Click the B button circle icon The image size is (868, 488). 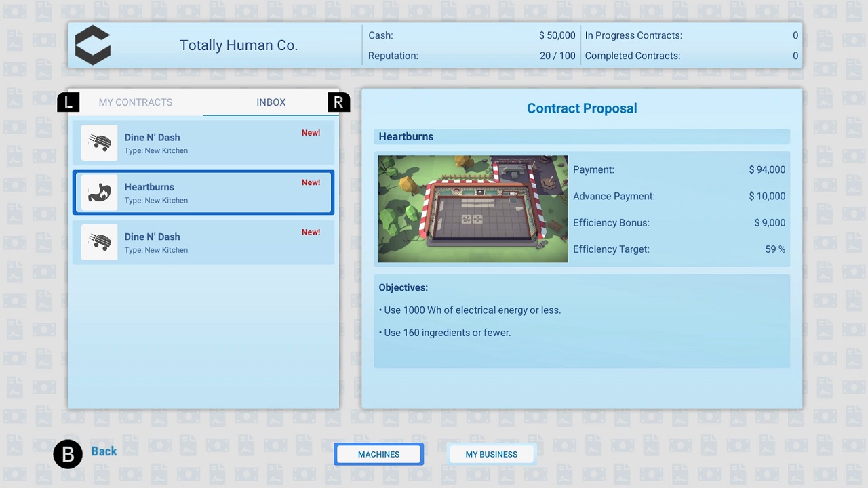point(67,454)
